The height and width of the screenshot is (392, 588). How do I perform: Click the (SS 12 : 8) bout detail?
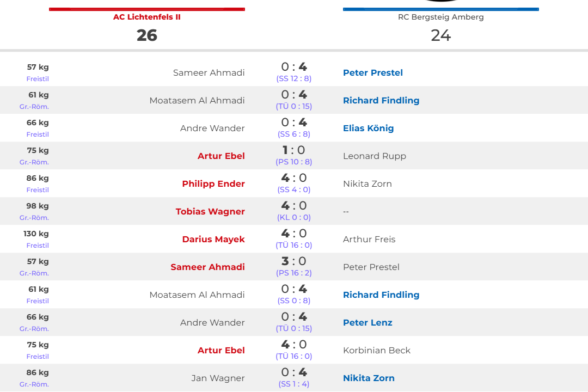click(293, 78)
